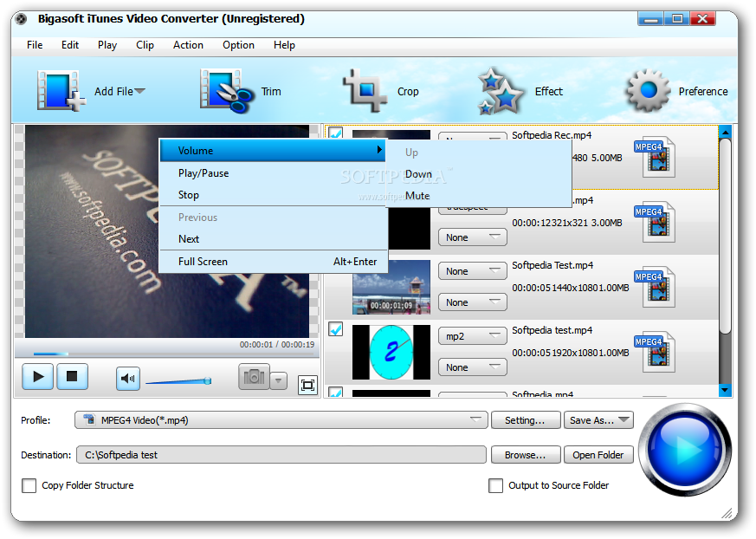Click the Open Folder button
Image resolution: width=756 pixels, height=539 pixels.
click(598, 455)
